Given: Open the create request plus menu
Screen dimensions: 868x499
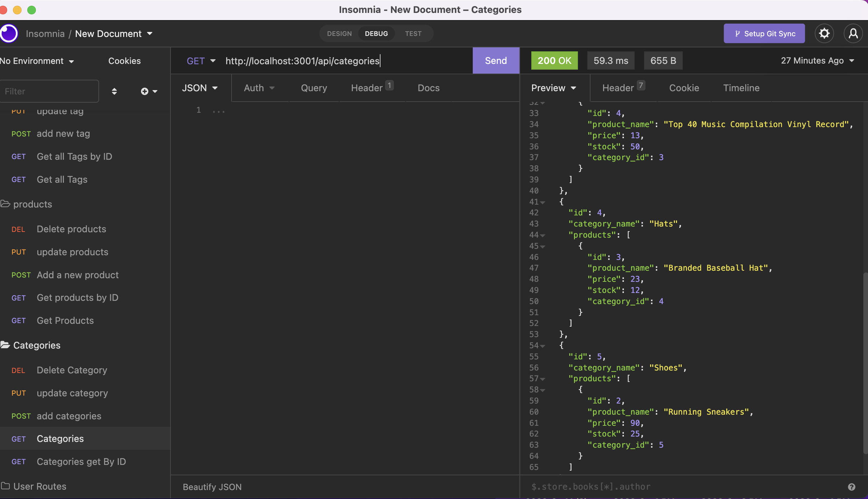Looking at the screenshot, I should [149, 91].
